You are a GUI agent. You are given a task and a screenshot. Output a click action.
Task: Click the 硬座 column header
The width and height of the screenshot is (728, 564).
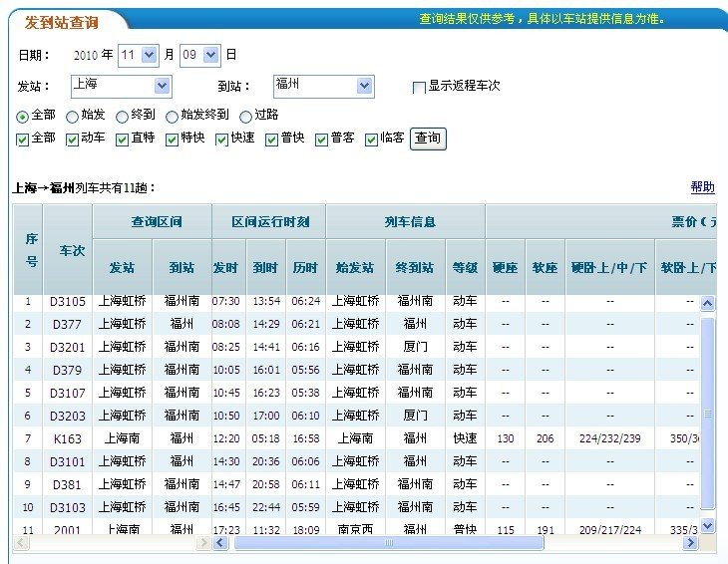506,268
